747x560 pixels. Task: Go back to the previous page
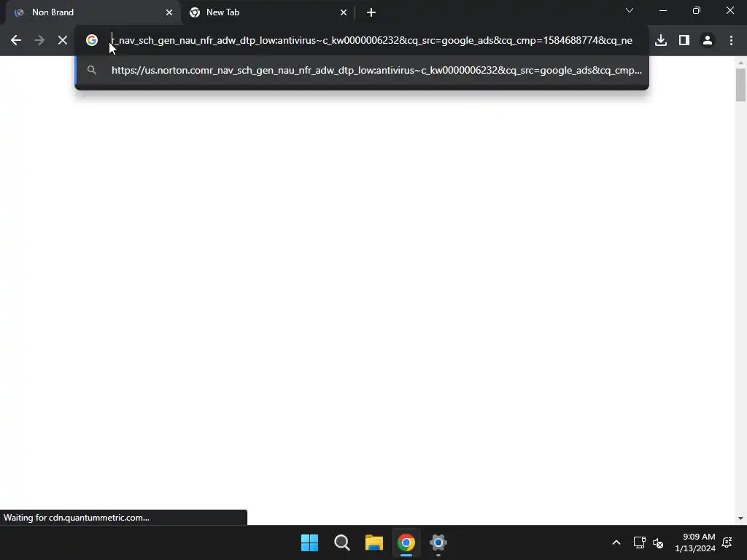click(x=16, y=41)
